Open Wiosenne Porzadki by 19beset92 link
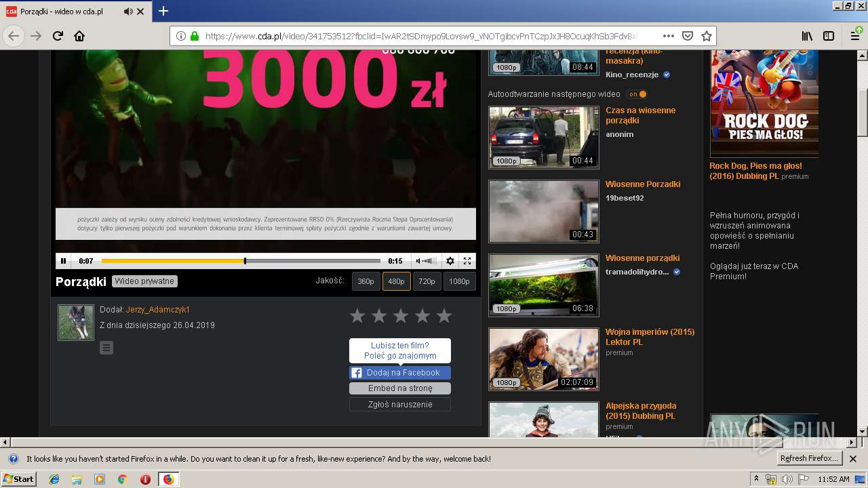Screen dimensions: 868x488 tap(643, 184)
